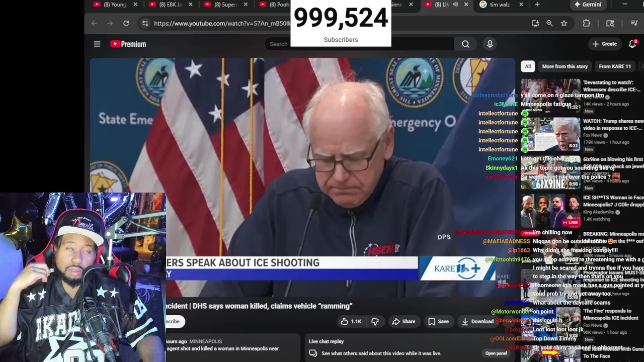Save the video to a playlist
644x362 pixels.
pyautogui.click(x=438, y=321)
